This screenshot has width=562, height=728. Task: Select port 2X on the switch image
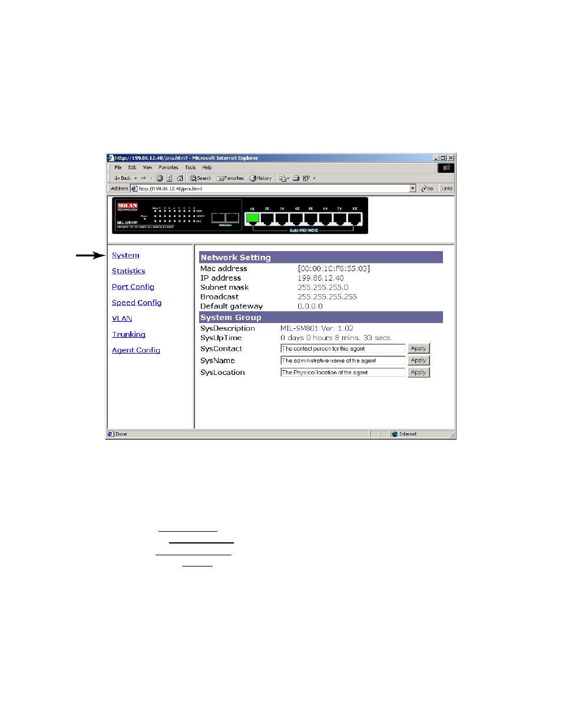pyautogui.click(x=267, y=218)
